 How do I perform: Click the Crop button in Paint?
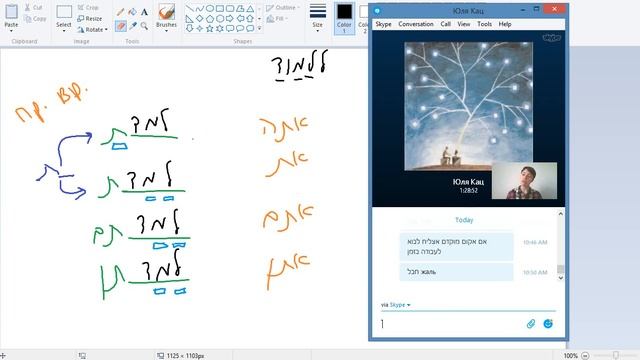tap(88, 8)
